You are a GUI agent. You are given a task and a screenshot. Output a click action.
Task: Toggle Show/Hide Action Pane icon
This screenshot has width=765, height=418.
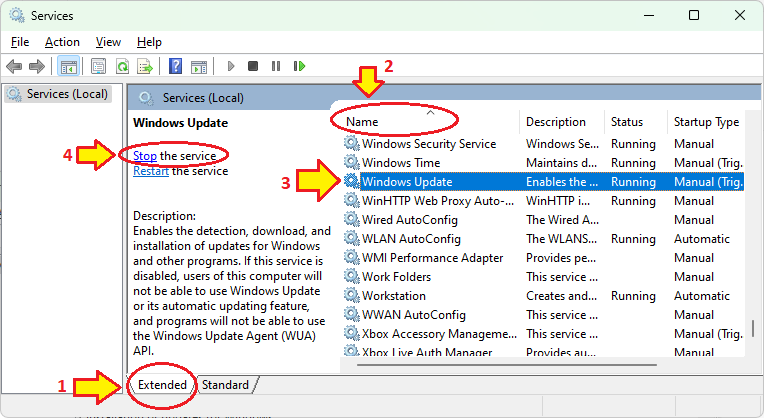(199, 66)
